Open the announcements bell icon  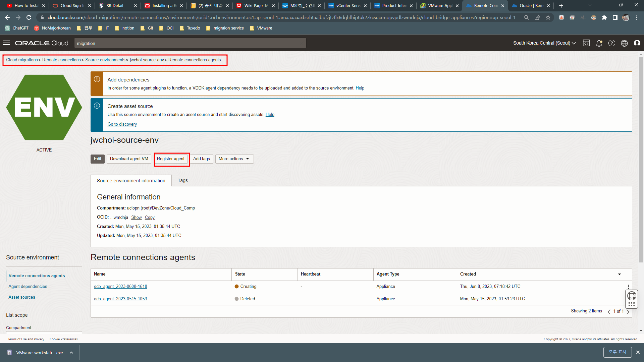pos(599,43)
